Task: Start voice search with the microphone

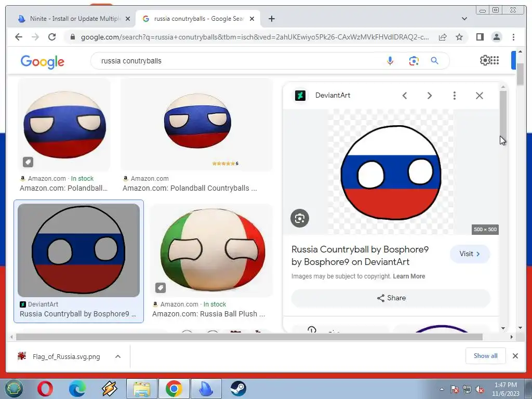Action: coord(390,61)
